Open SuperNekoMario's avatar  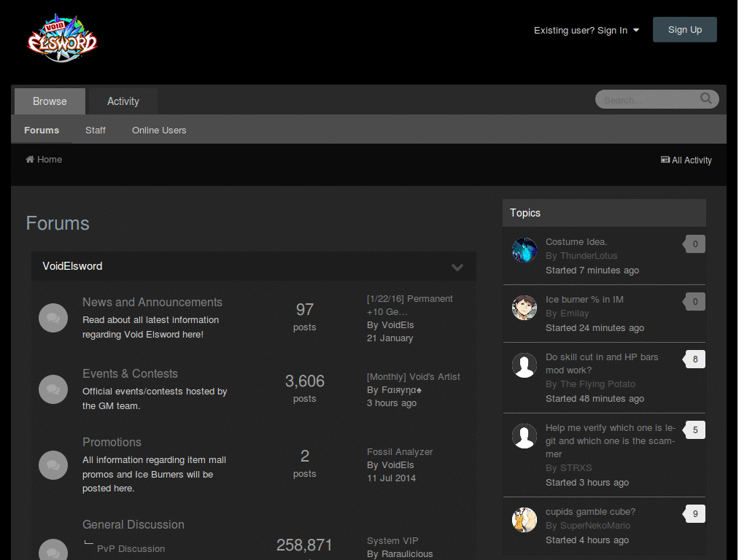[525, 520]
